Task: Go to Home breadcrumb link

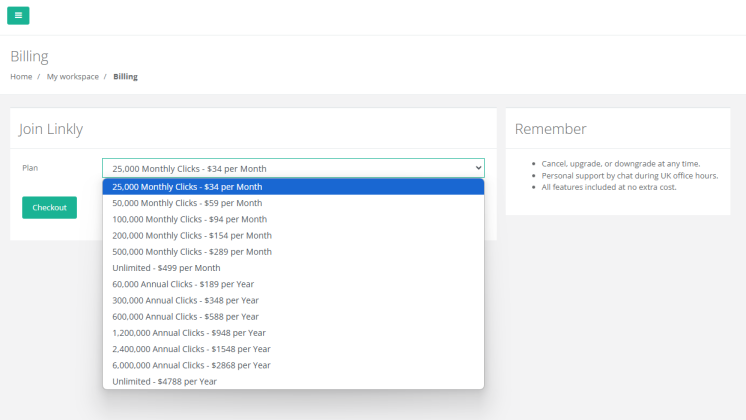Action: [21, 77]
